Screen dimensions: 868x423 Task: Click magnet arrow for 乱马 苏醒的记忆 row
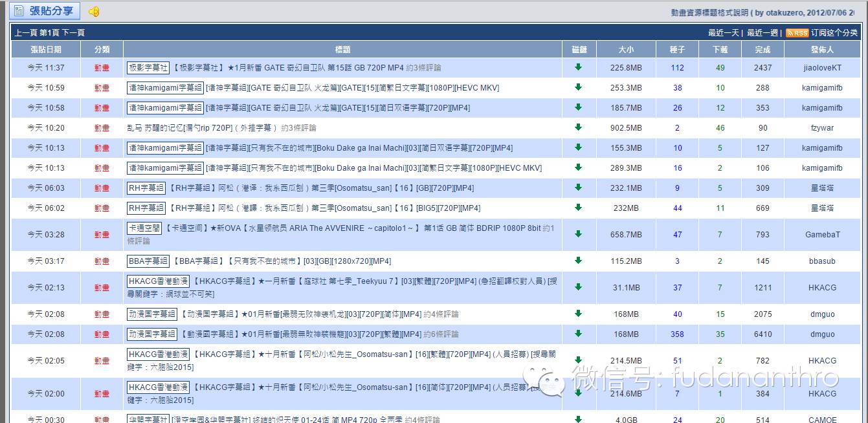[x=578, y=127]
